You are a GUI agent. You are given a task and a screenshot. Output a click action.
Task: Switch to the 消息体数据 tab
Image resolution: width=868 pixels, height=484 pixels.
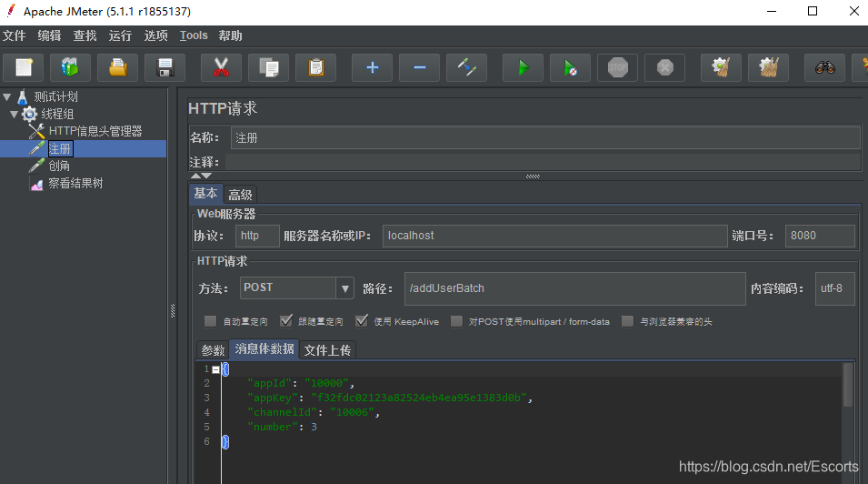[x=264, y=349]
